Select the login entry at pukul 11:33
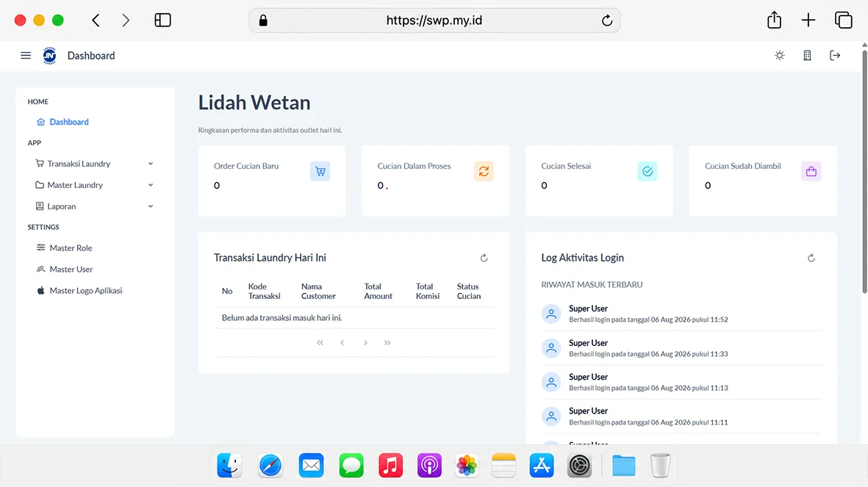 681,348
